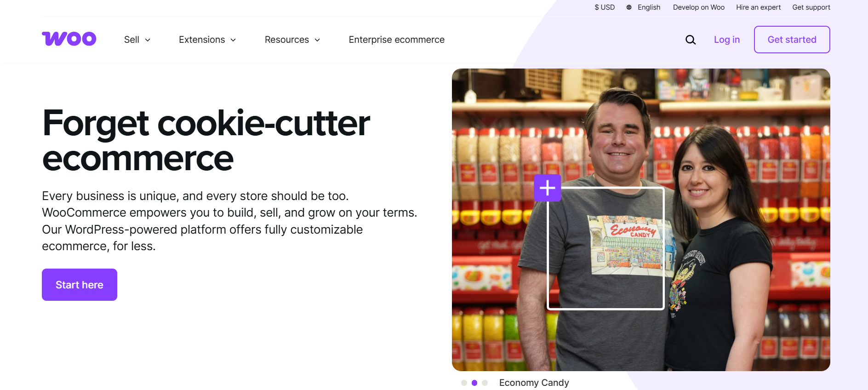Select the third carousel dot
The width and height of the screenshot is (868, 390).
click(485, 383)
